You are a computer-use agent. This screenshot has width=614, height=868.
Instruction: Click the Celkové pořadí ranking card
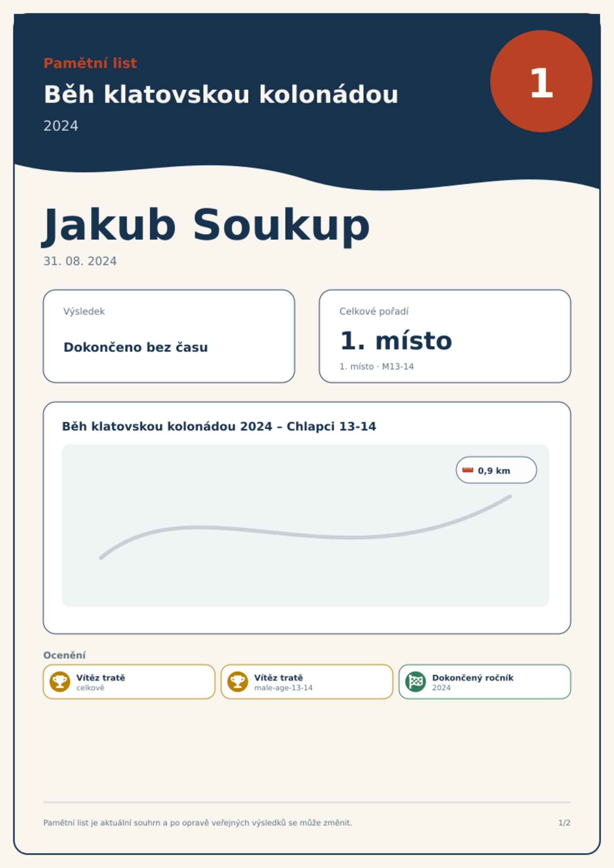[445, 336]
